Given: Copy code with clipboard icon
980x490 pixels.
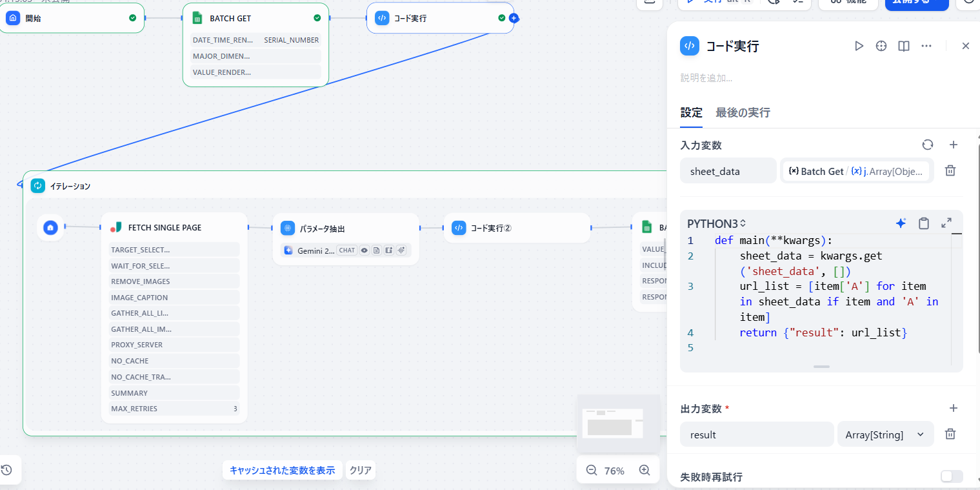Looking at the screenshot, I should (x=924, y=223).
